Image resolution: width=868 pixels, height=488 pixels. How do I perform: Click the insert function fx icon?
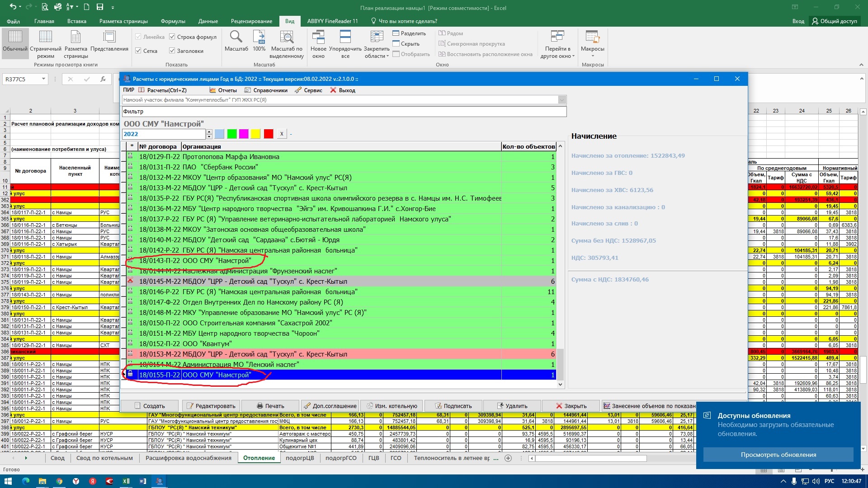click(x=103, y=79)
